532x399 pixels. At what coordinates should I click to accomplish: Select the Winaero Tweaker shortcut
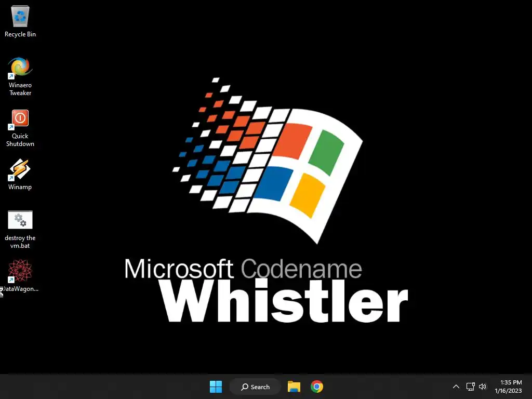pos(20,76)
